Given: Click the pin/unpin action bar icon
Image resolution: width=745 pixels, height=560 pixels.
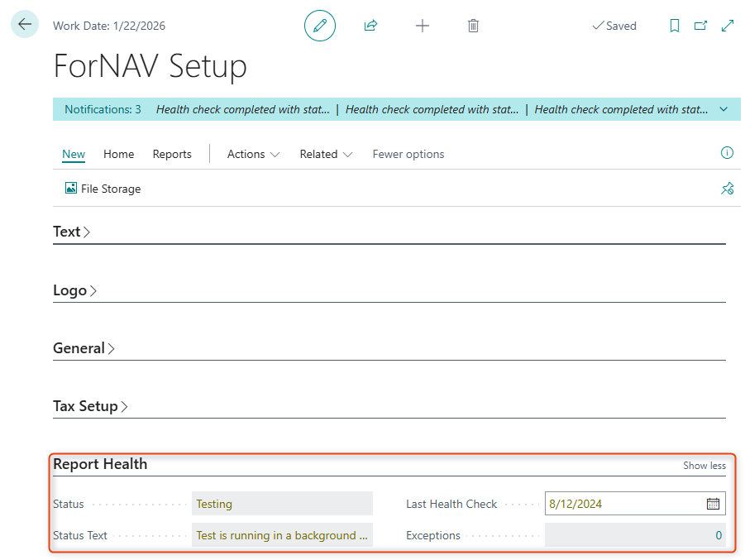Looking at the screenshot, I should pos(727,189).
